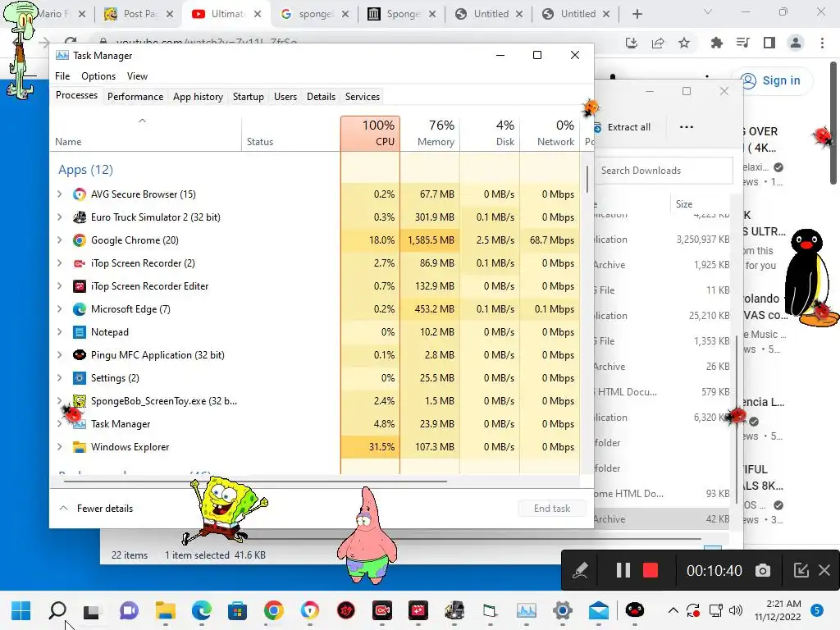Screen dimensions: 840x630
Task: Select the Microsoft Edge icon in process list
Action: click(80, 309)
